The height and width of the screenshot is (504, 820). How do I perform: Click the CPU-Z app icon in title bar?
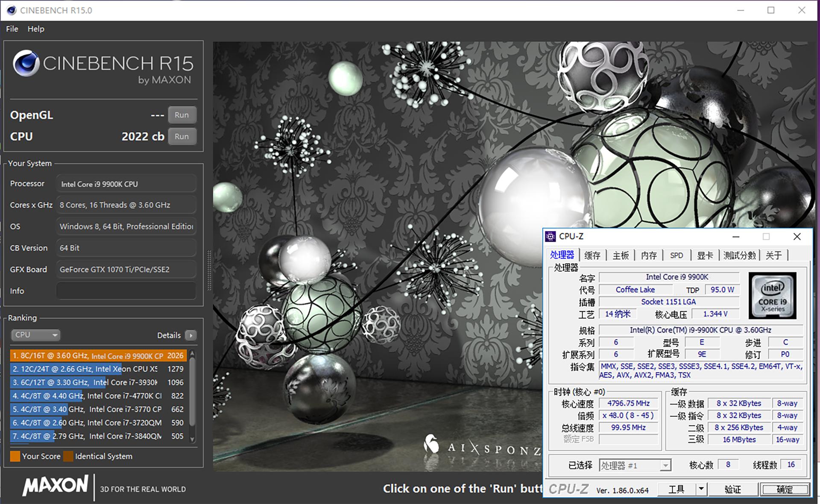point(551,237)
